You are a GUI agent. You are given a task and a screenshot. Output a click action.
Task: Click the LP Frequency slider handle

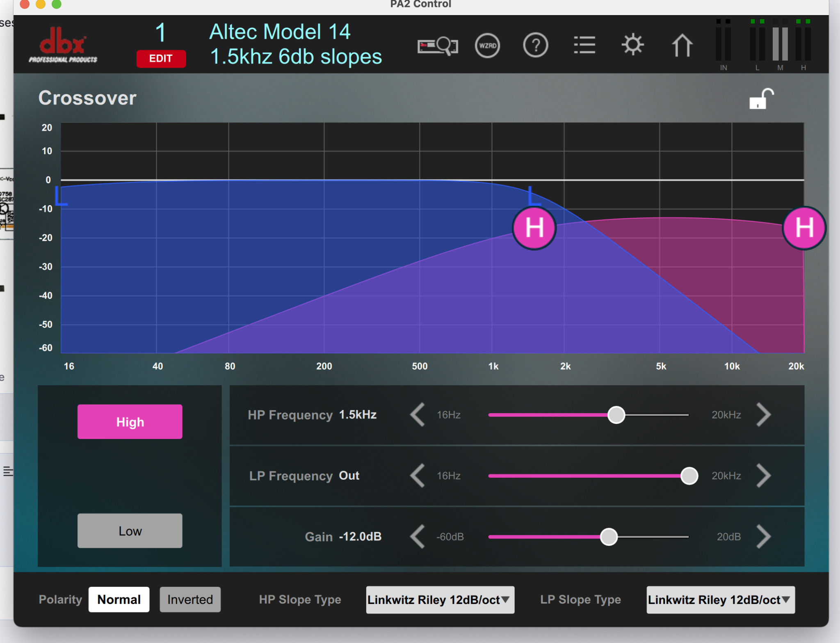[689, 476]
